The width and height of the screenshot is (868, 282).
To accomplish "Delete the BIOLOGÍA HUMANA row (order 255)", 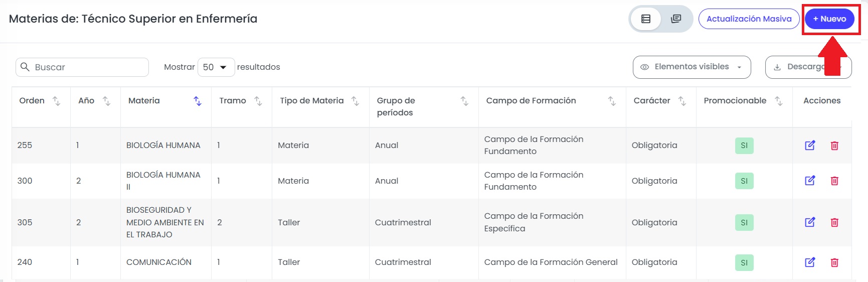I will [834, 146].
